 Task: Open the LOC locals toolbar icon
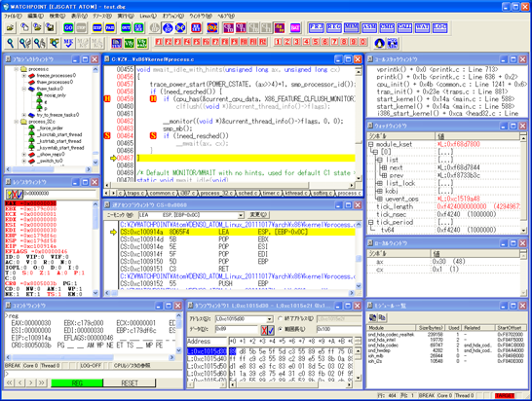440,27
